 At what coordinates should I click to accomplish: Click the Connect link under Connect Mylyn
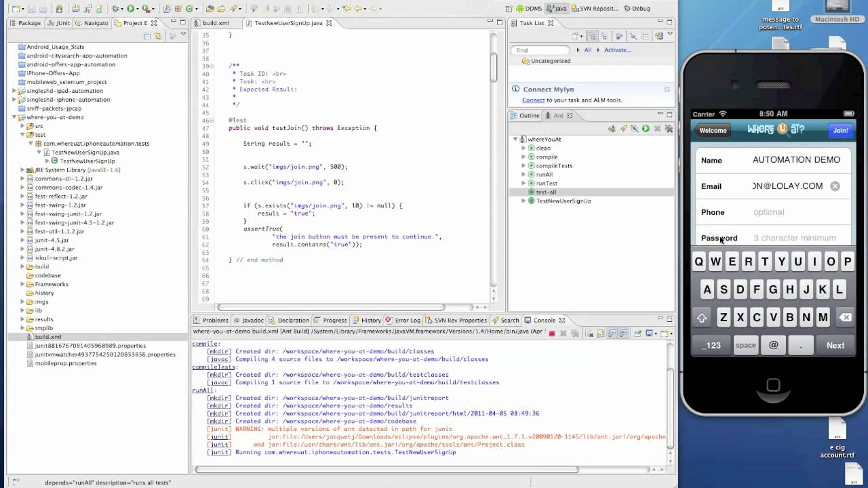pyautogui.click(x=534, y=100)
